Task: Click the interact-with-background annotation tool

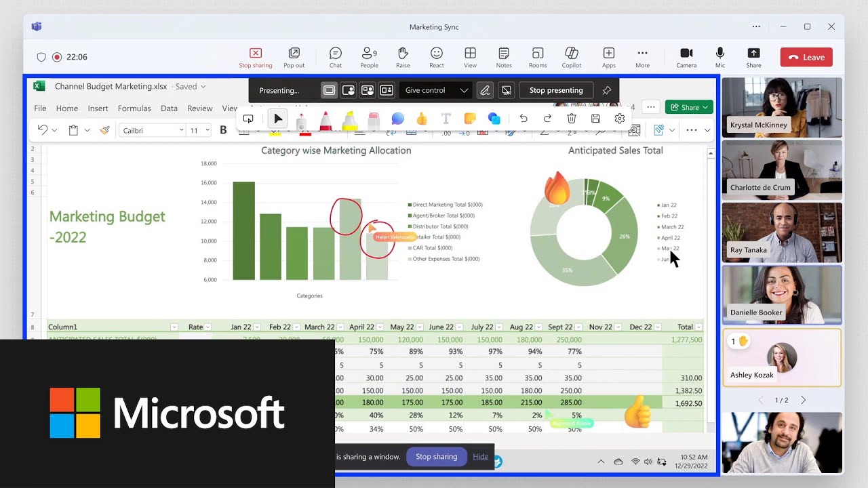Action: pyautogui.click(x=248, y=119)
